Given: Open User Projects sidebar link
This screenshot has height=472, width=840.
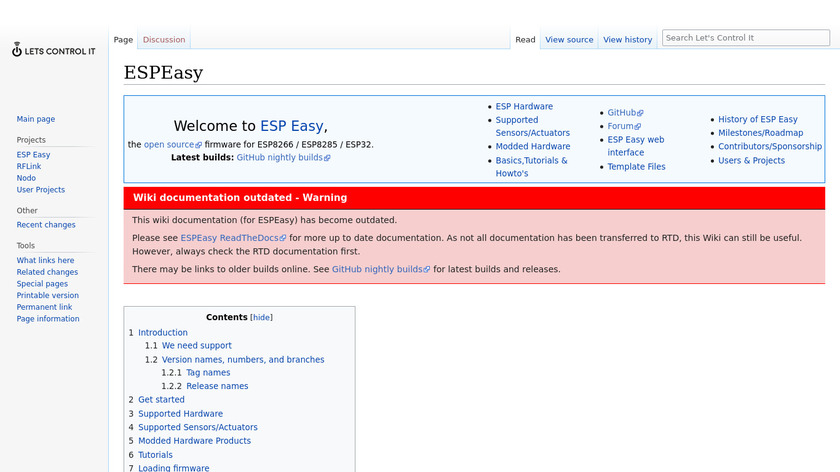Looking at the screenshot, I should click(41, 190).
